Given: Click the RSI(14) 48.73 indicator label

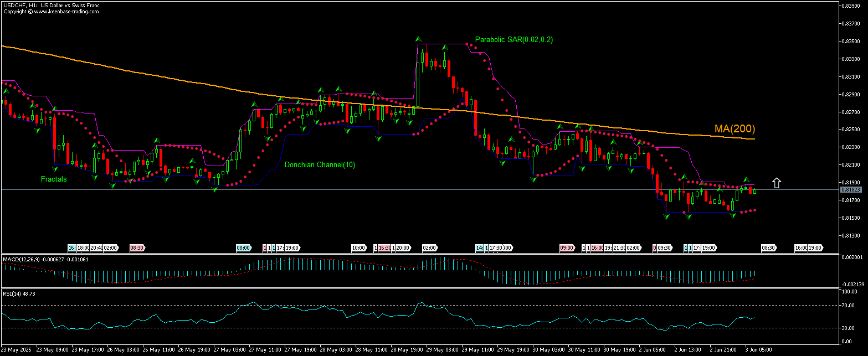Looking at the screenshot, I should point(18,293).
